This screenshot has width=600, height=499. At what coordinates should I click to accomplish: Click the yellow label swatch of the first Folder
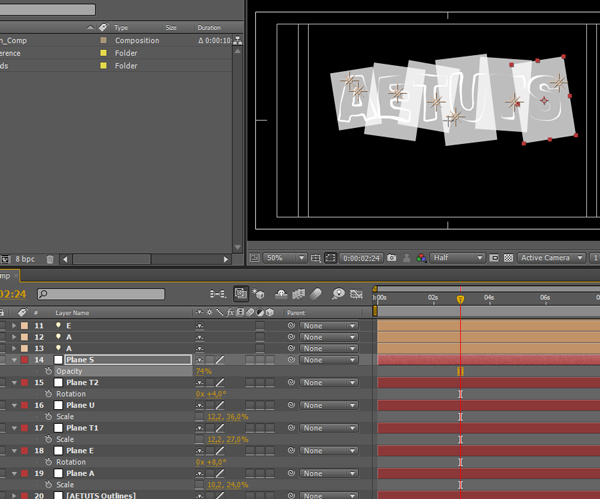point(103,53)
